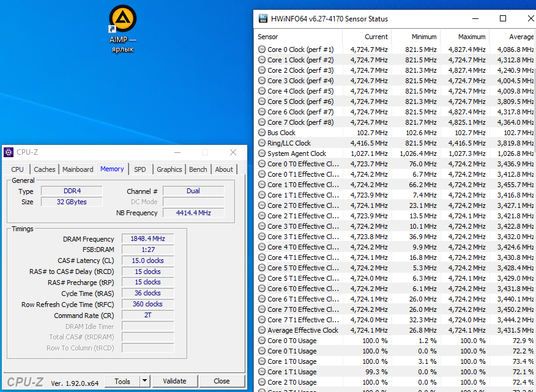Click the Minimum column header in HWiNFO64

[415, 37]
